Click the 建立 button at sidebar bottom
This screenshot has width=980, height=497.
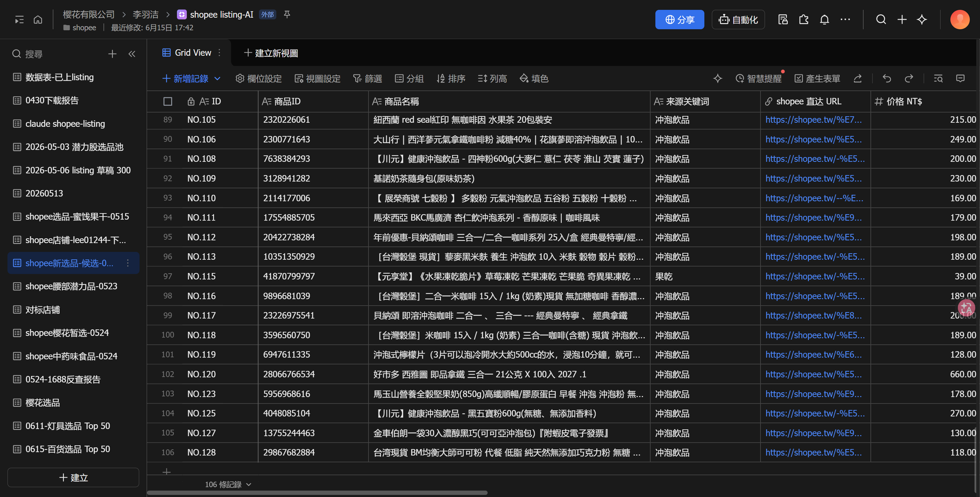pyautogui.click(x=73, y=477)
